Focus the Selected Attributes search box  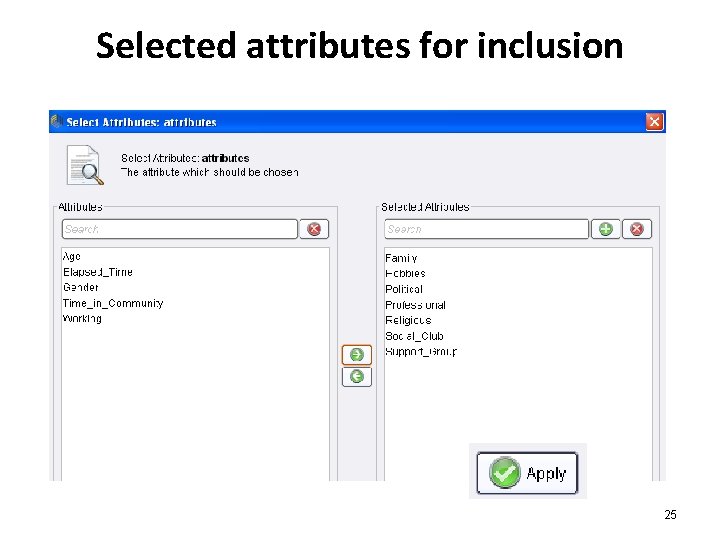click(487, 229)
